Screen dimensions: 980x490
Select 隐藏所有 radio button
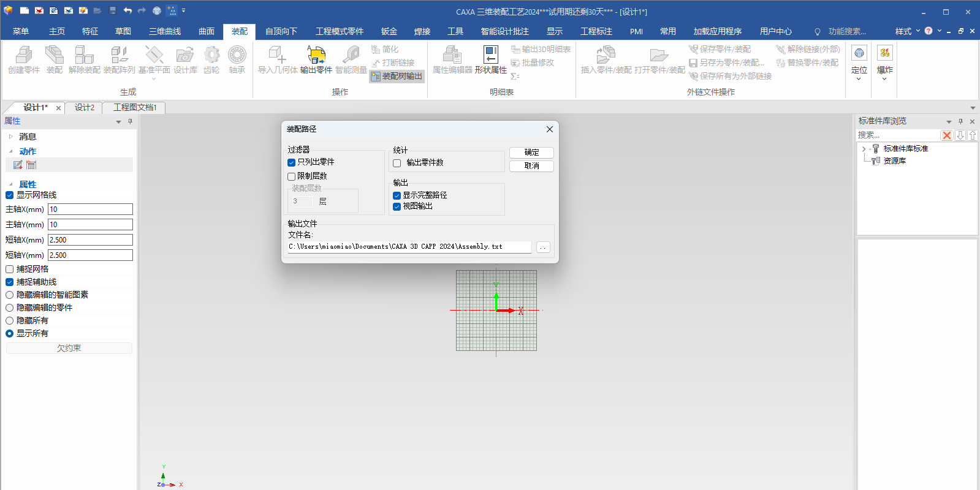[x=10, y=320]
